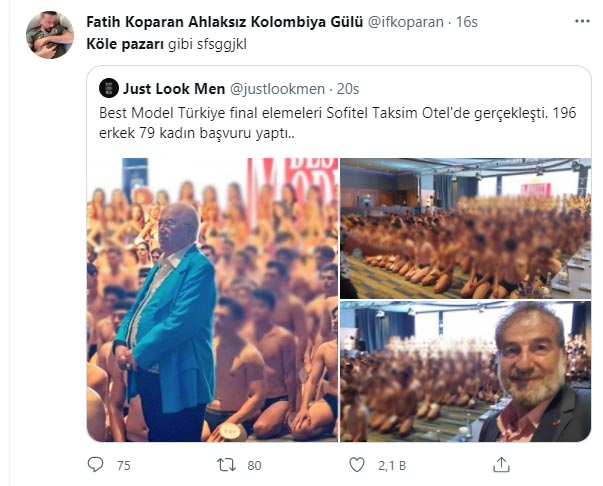Click the 80 retweets count
This screenshot has width=603, height=486.
pyautogui.click(x=254, y=466)
